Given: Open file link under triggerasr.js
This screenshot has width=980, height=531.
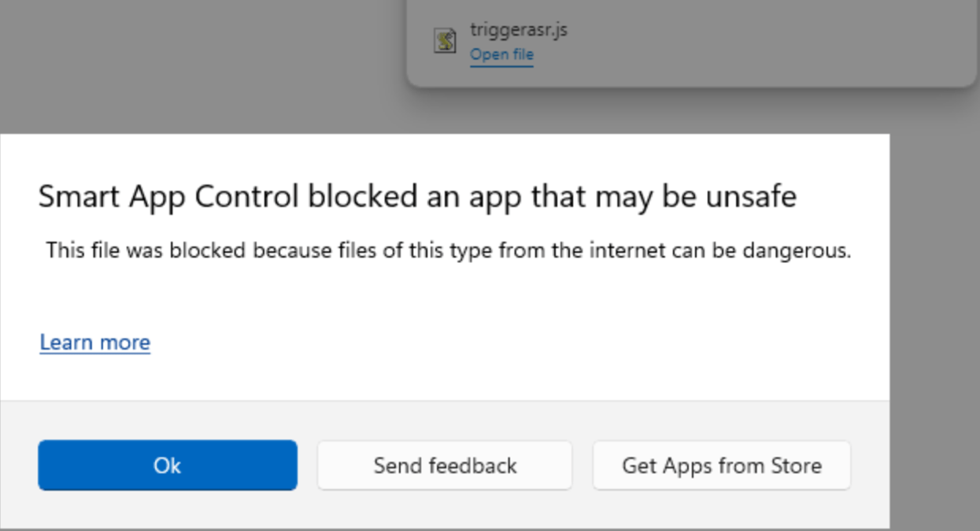Looking at the screenshot, I should 501,54.
